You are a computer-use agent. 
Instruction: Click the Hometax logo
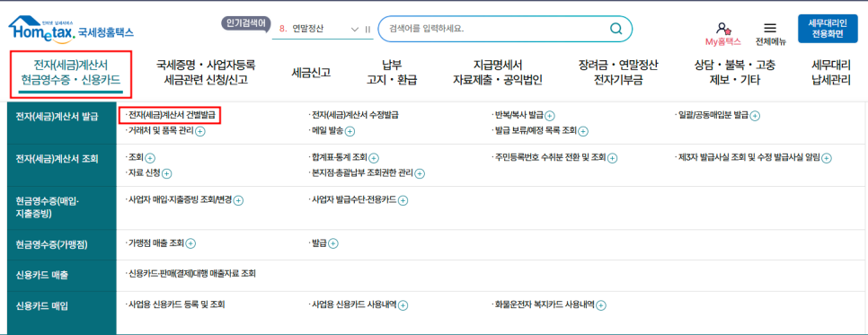tap(71, 29)
